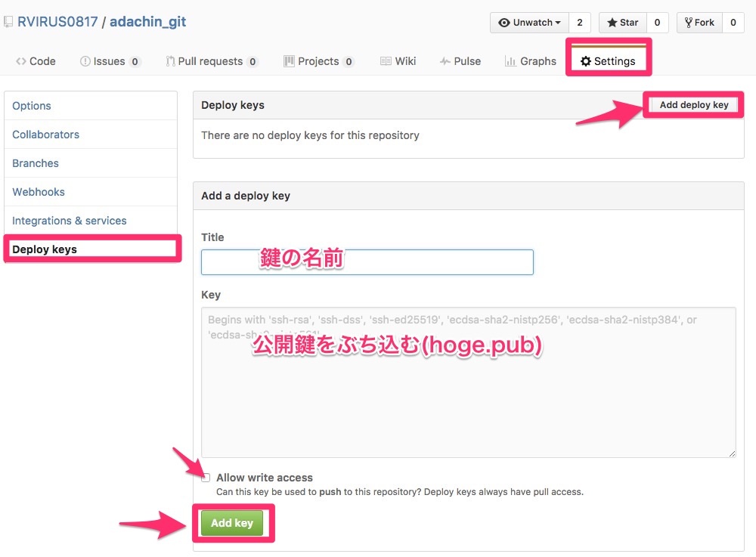
Task: Click the Key textarea resize handle
Action: pos(732,453)
